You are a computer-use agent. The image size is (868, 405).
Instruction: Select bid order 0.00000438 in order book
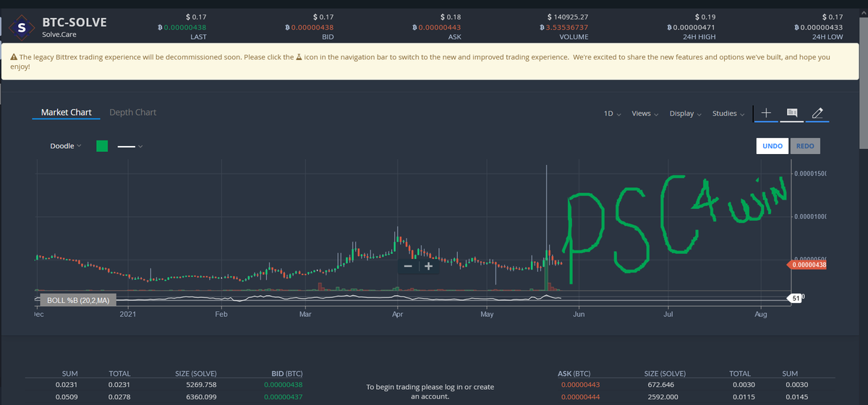click(284, 384)
